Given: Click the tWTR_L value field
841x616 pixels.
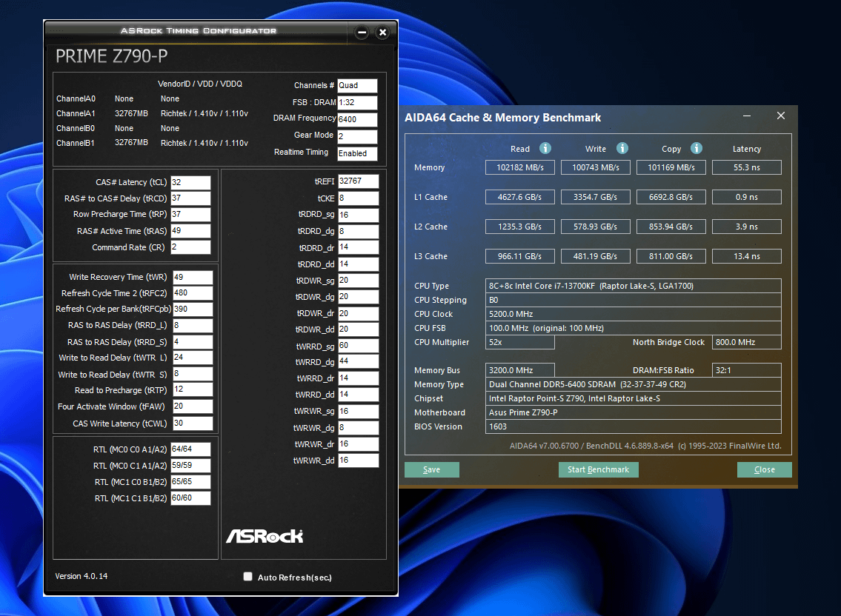Looking at the screenshot, I should point(193,358).
